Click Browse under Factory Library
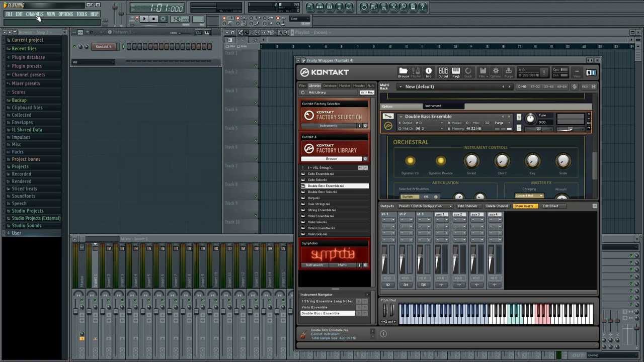644x362 pixels. point(331,159)
